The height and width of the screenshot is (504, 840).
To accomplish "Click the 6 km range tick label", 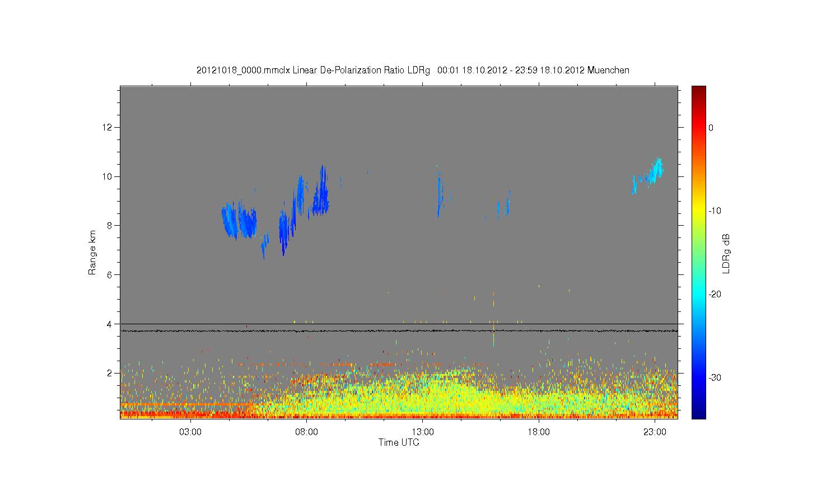I will coord(110,274).
